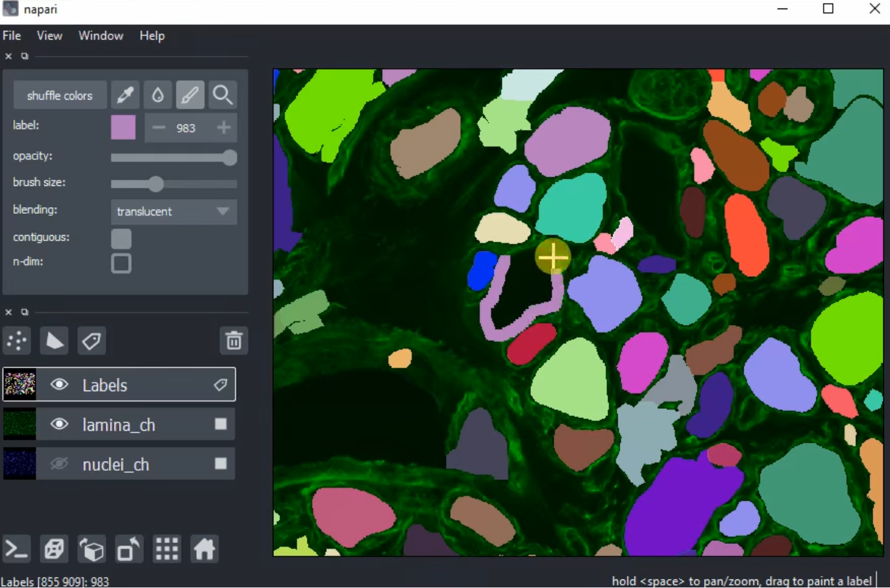Delete the selected layer
The height and width of the screenshot is (588, 890).
pyautogui.click(x=234, y=341)
